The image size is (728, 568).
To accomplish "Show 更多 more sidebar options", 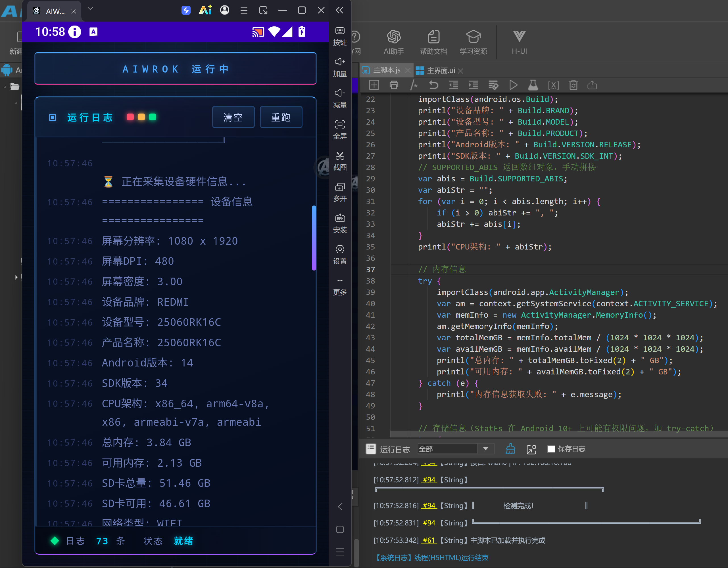I will 340,286.
